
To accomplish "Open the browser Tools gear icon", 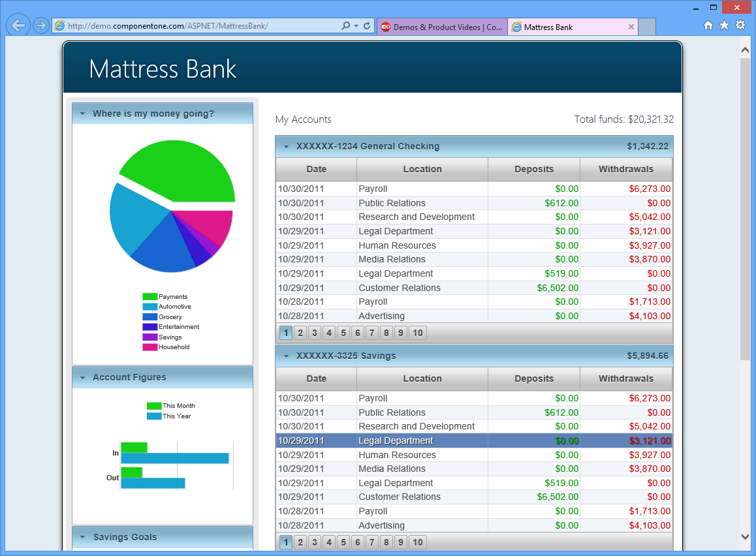I will coord(740,25).
